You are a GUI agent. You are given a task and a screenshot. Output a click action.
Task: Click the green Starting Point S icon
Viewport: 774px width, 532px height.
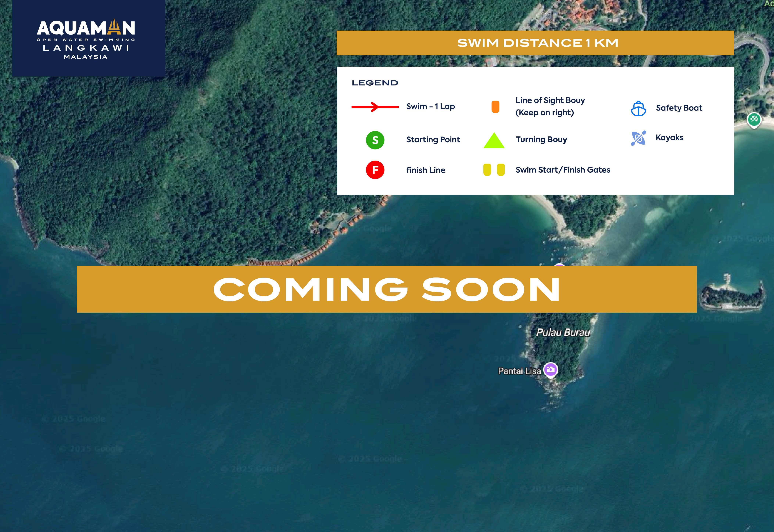(375, 140)
